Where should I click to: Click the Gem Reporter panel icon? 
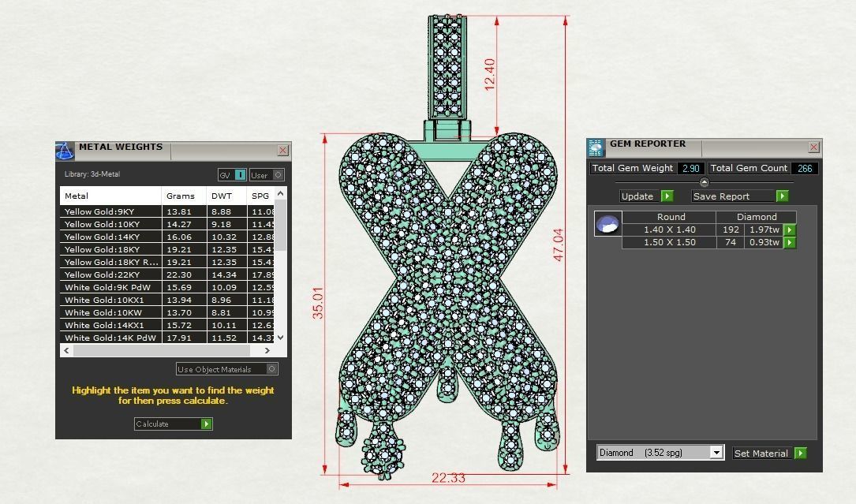coord(596,147)
